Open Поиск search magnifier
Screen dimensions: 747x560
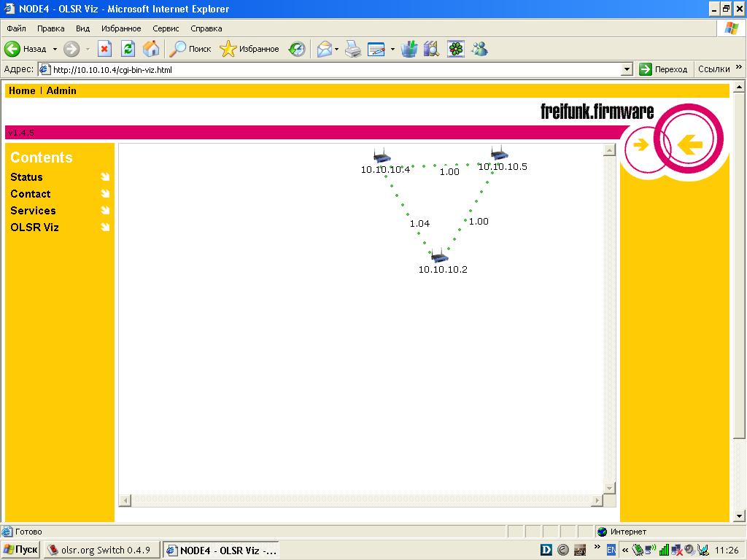(x=190, y=49)
